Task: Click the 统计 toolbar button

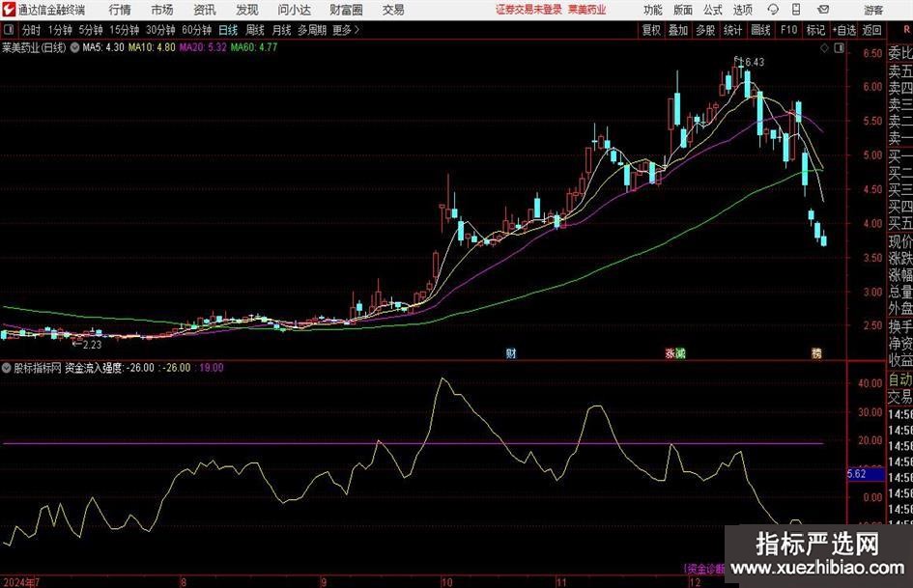Action: [732, 30]
